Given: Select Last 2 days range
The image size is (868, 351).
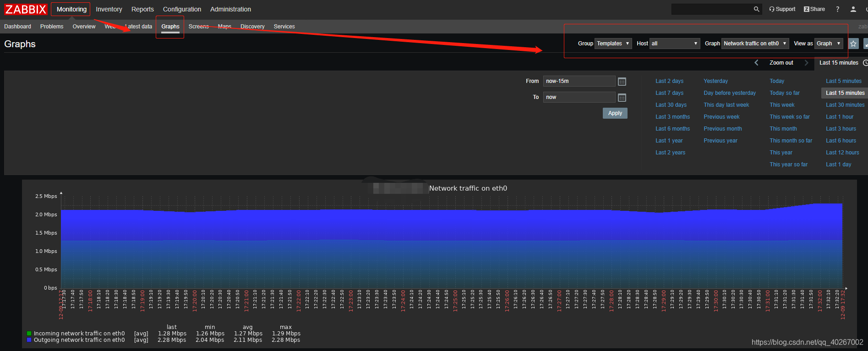Looking at the screenshot, I should click(669, 81).
